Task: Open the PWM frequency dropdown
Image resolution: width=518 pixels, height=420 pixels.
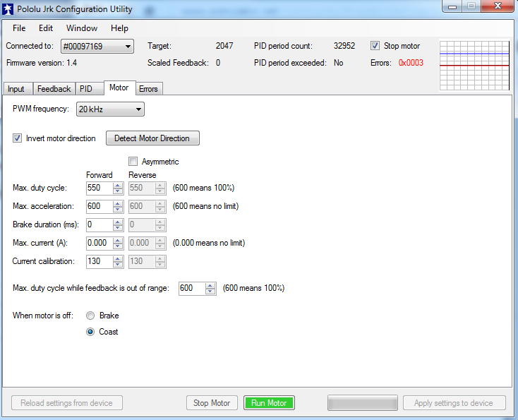Action: point(110,109)
